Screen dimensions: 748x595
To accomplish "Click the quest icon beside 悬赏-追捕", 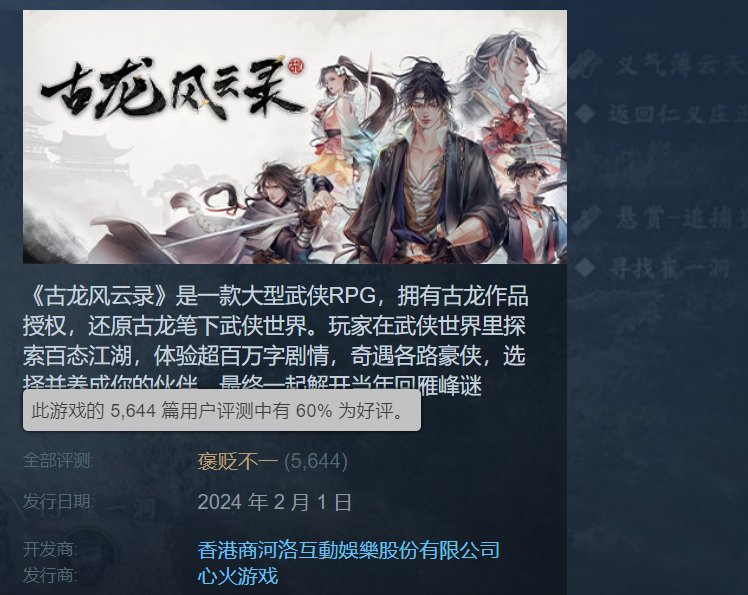I will [x=585, y=219].
